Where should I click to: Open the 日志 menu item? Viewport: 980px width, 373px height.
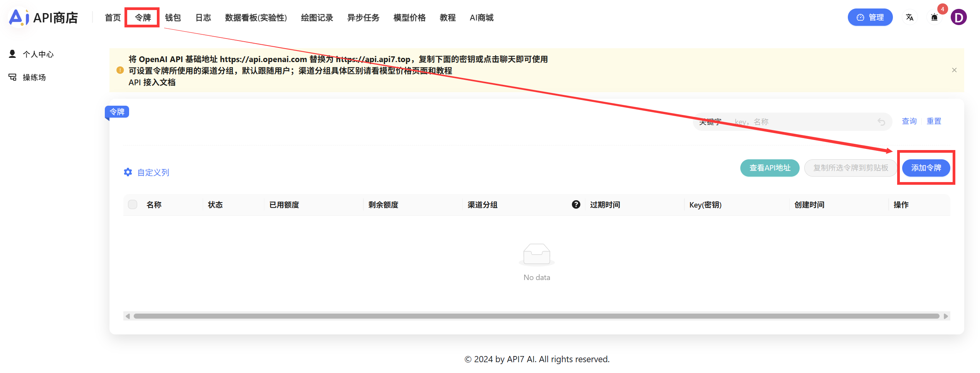pyautogui.click(x=203, y=17)
